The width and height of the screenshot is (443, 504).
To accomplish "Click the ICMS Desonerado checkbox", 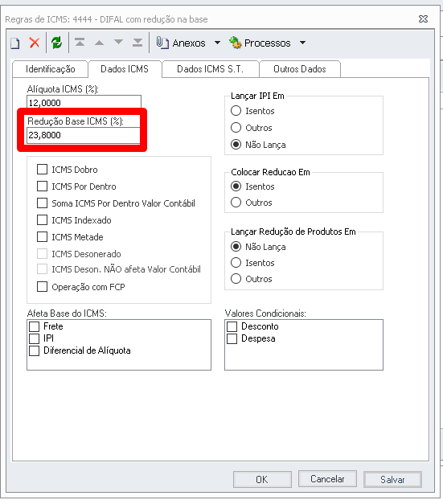I will (x=42, y=253).
